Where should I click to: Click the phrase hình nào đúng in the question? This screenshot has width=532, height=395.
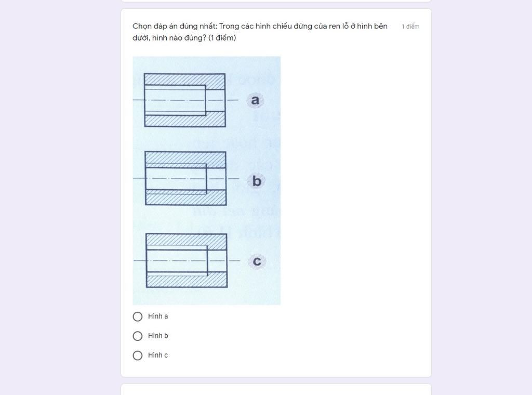point(179,37)
